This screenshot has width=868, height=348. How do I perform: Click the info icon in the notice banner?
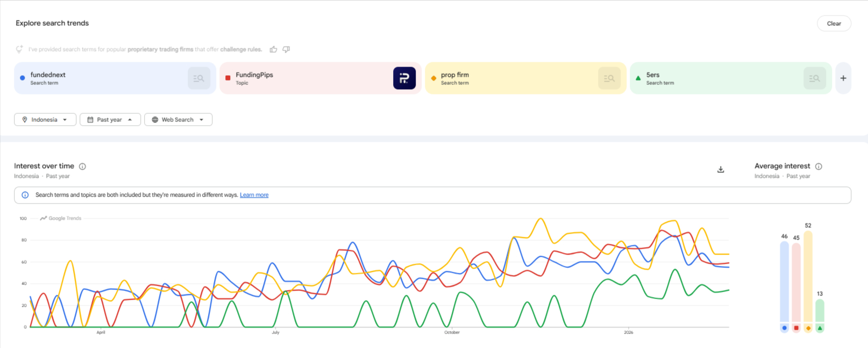[25, 195]
